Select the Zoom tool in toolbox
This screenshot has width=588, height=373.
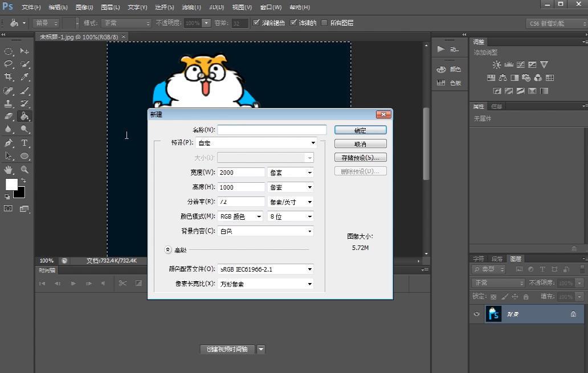click(24, 170)
